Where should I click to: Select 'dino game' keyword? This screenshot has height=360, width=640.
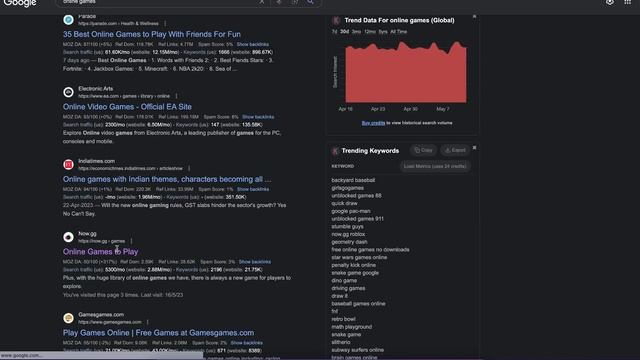coord(344,281)
